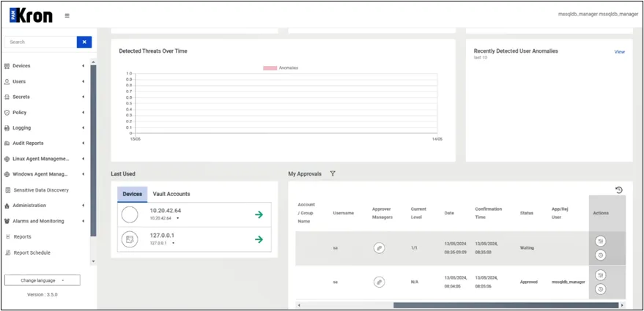644x311 pixels.
Task: Click the sidebar scrollbar down arrow
Action: [93, 261]
